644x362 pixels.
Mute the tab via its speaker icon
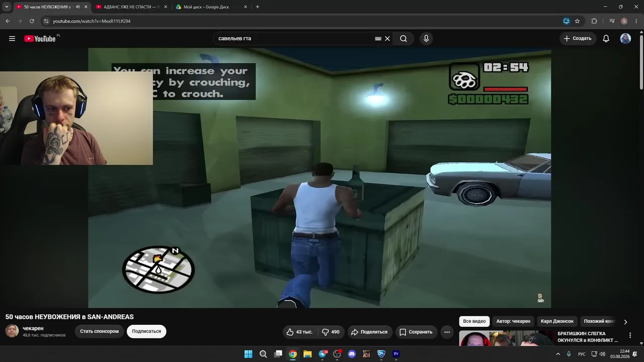click(x=77, y=7)
